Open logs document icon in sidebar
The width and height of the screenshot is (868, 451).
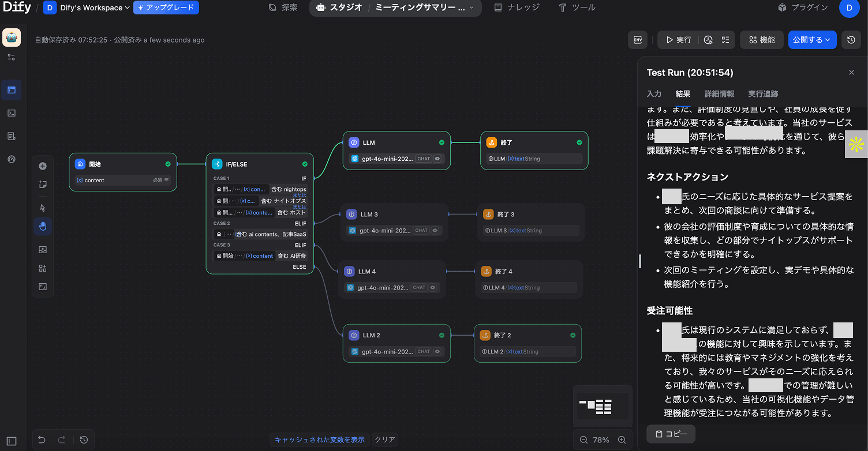point(12,136)
